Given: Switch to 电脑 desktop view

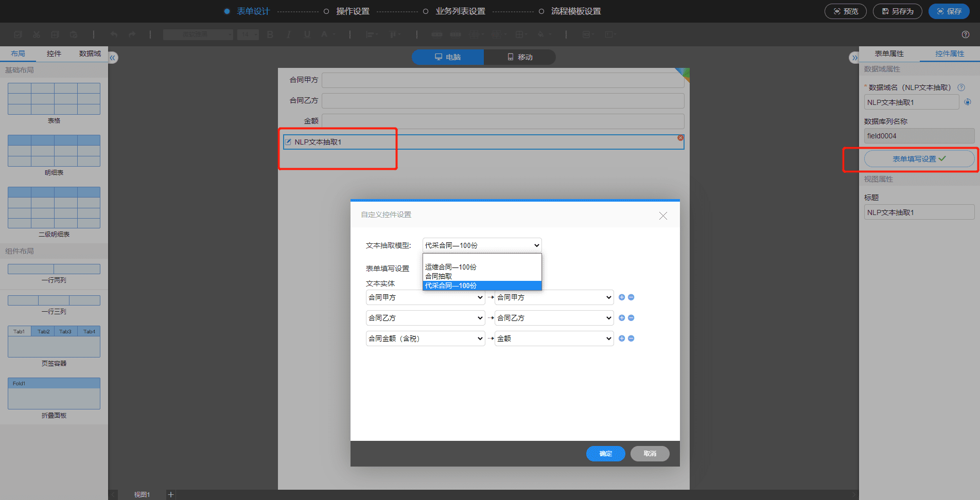Looking at the screenshot, I should pyautogui.click(x=448, y=57).
